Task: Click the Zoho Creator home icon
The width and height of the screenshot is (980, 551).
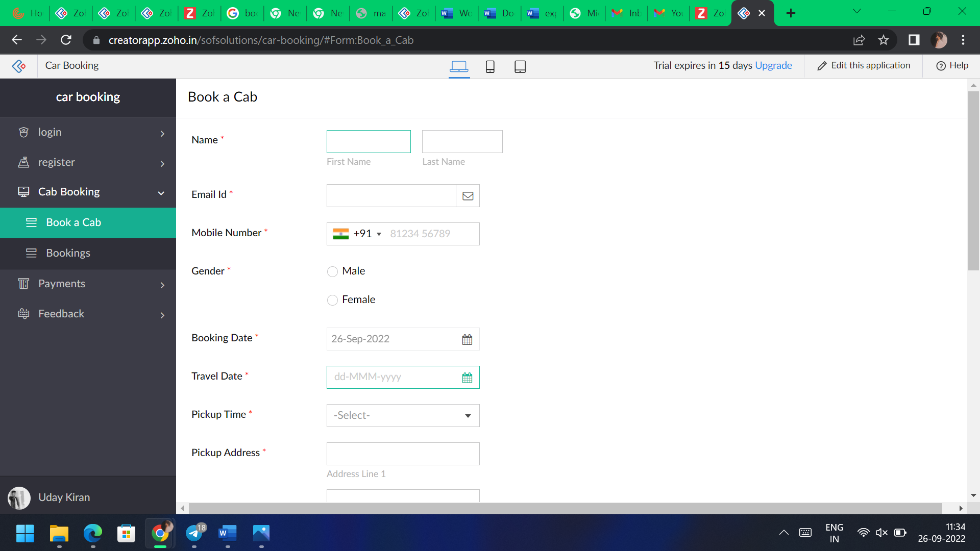Action: [x=18, y=66]
